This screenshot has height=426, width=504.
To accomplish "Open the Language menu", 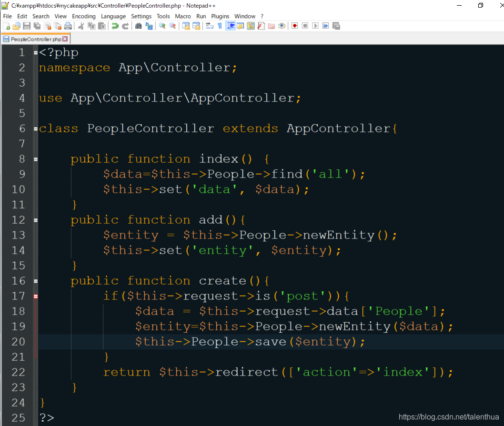I will (113, 16).
